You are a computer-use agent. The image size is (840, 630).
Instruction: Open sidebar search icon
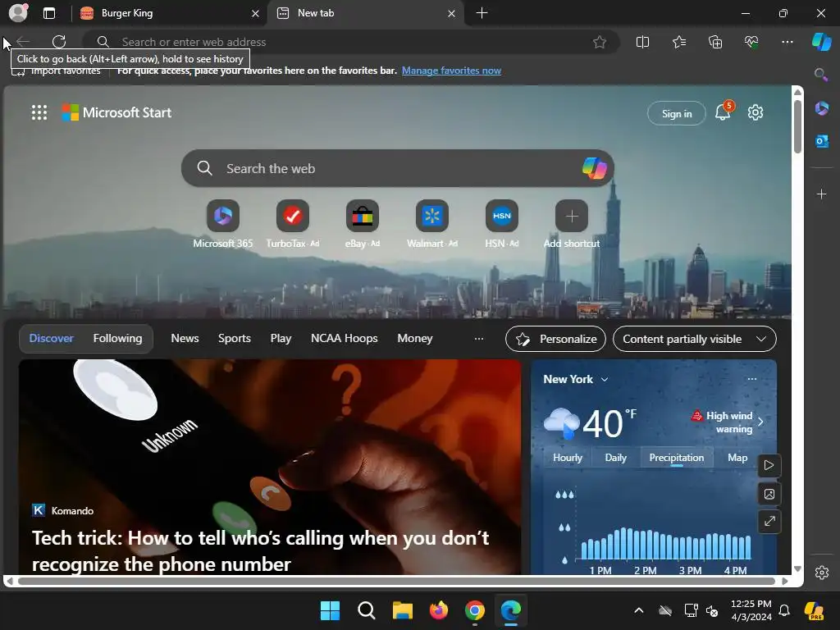[821, 75]
